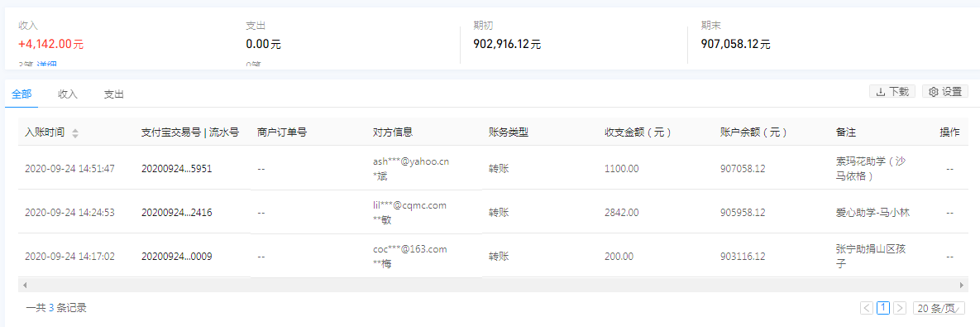Viewport: 980px width, 327px height.
Task: Click transaction number 20200924...2416
Action: (x=177, y=213)
